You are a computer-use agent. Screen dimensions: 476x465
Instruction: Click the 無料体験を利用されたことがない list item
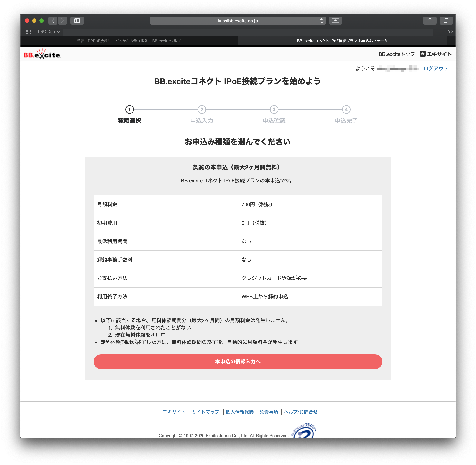pyautogui.click(x=153, y=328)
